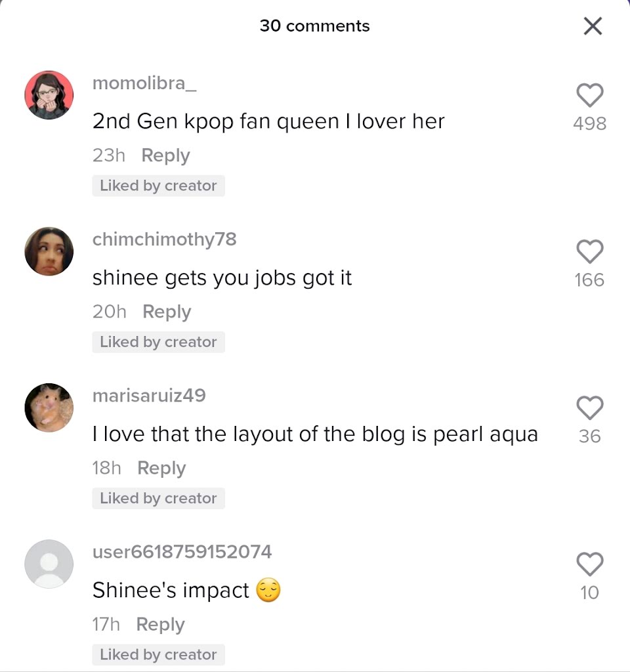Tap the heart on marisaruiz49's comment
Image resolution: width=630 pixels, height=672 pixels.
point(590,408)
